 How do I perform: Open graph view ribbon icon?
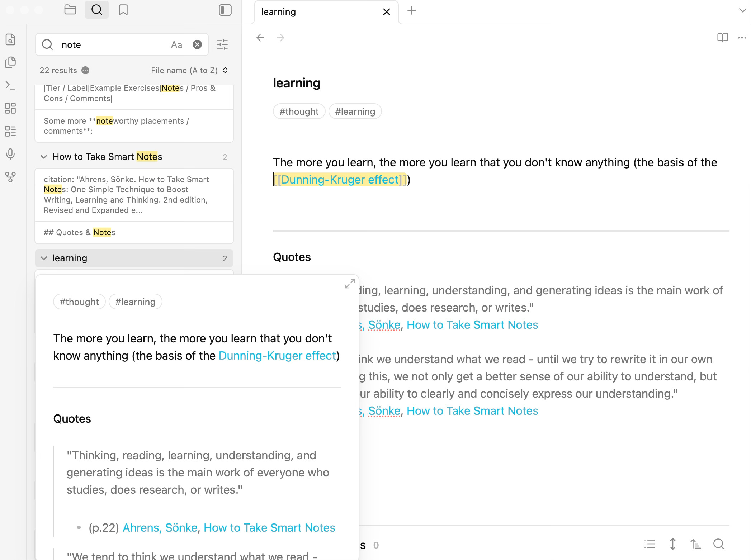tap(11, 177)
